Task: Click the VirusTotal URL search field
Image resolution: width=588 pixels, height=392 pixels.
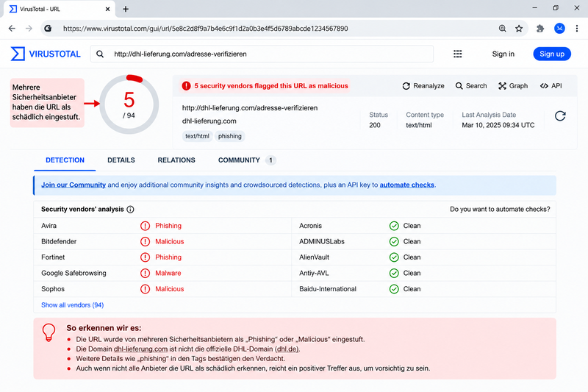Action: tap(262, 54)
